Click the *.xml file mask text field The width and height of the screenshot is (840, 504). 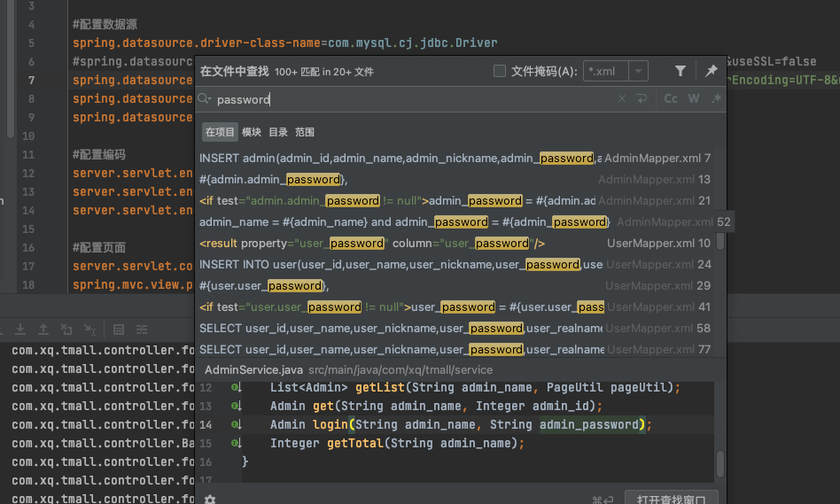(605, 71)
